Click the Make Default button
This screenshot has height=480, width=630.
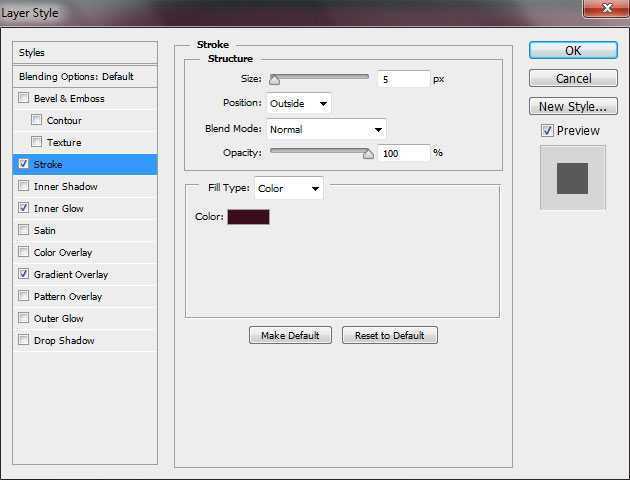pos(290,335)
